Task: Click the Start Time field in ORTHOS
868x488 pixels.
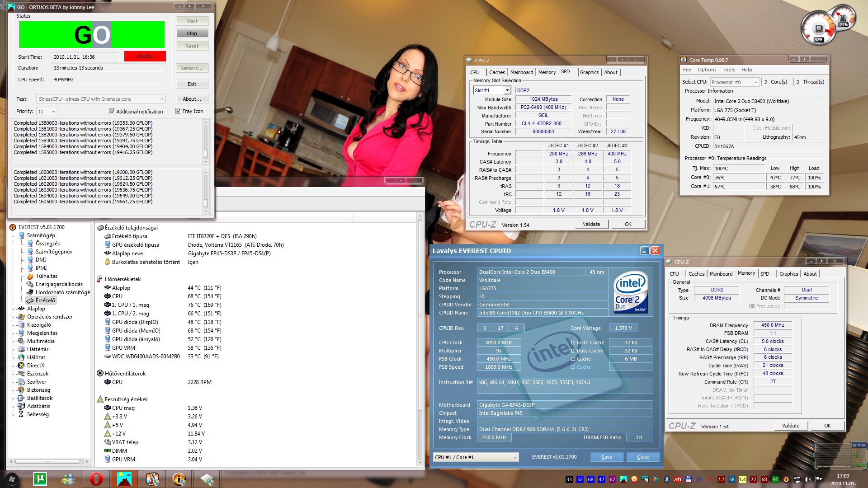Action: coord(85,57)
